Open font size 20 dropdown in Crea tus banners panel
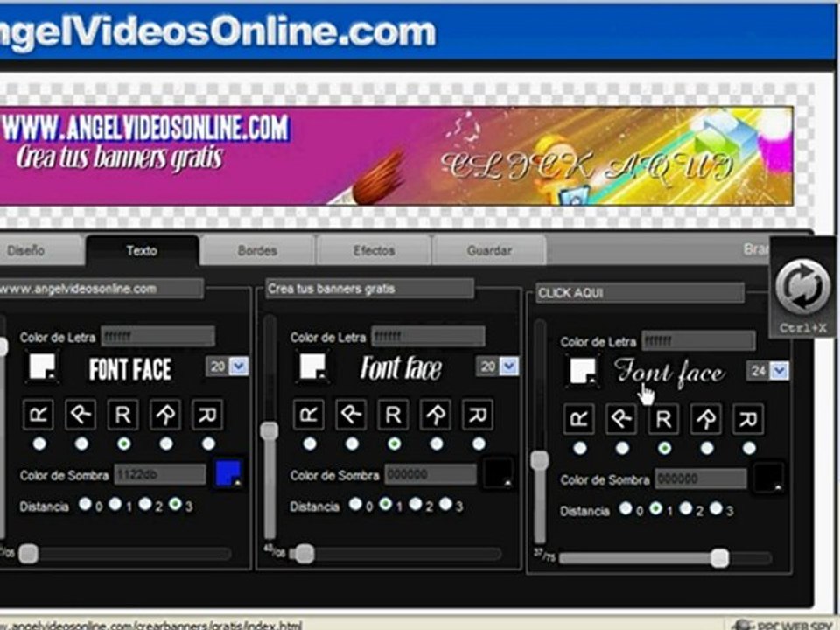The image size is (840, 630). pos(509,367)
